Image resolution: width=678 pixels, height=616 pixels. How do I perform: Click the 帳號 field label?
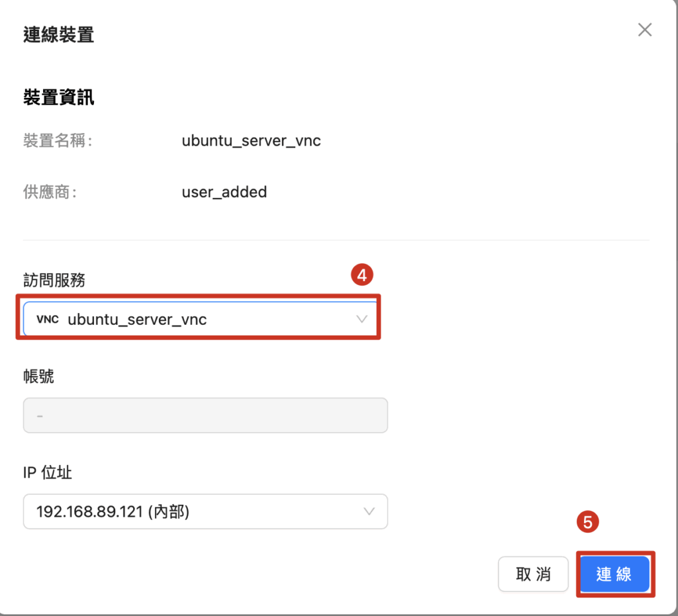point(38,377)
